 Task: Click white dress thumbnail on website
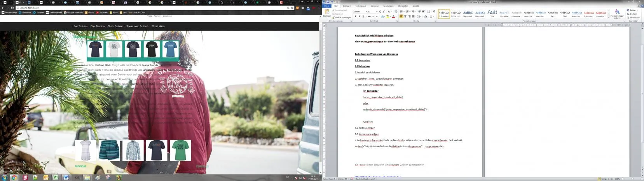pos(86,150)
